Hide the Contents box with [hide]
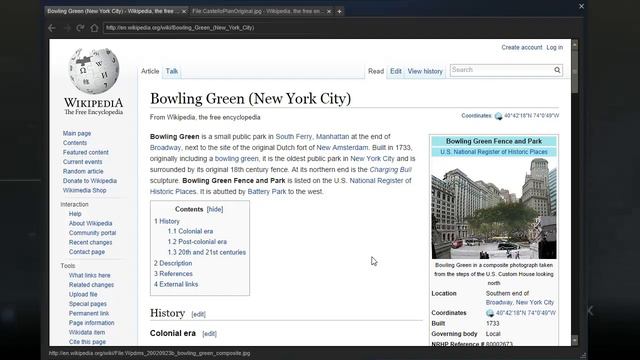Viewport: 640px width, 360px height. pos(215,209)
